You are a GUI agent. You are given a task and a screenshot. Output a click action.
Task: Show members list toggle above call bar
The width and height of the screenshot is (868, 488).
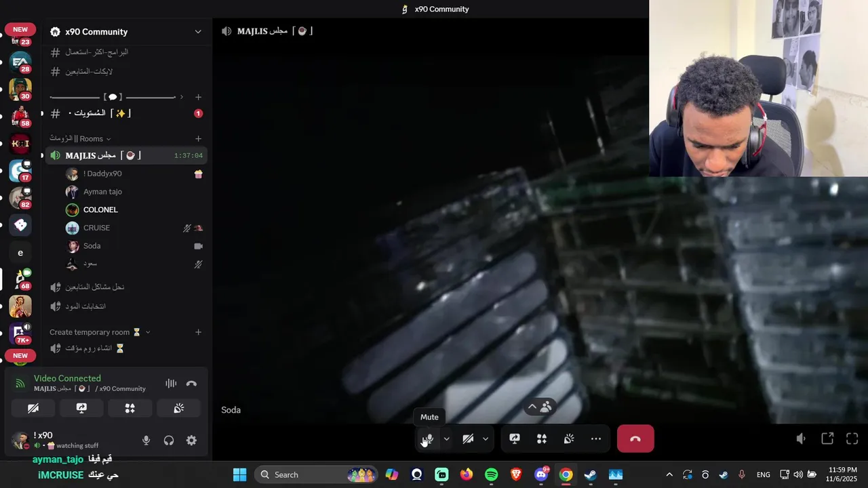click(540, 407)
